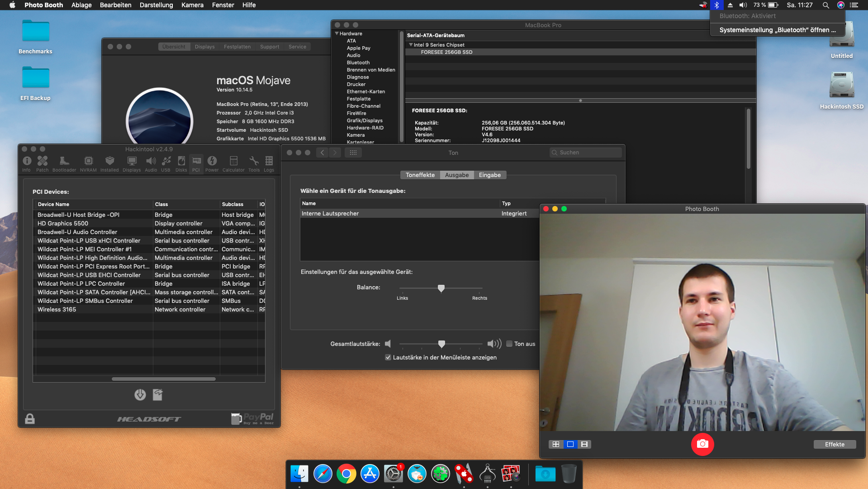Open the Bootloader section in Hackintool
868x489 pixels.
click(x=64, y=163)
